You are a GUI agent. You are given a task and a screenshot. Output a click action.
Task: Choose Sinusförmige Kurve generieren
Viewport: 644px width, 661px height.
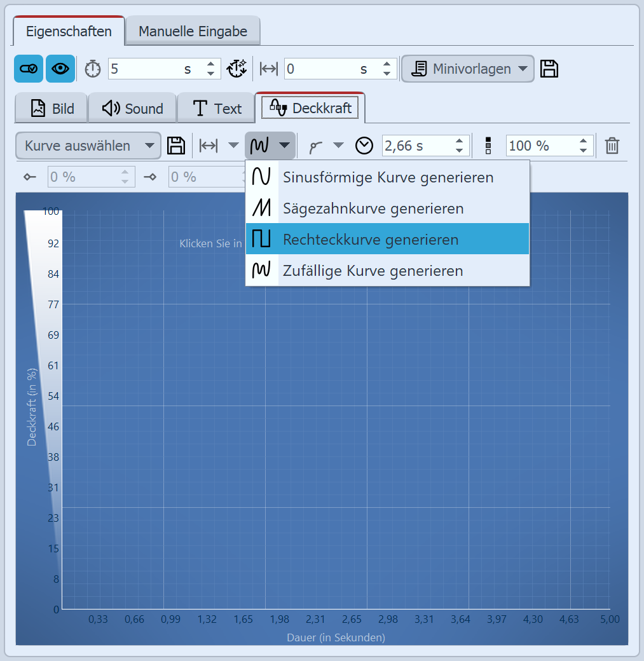pos(387,177)
